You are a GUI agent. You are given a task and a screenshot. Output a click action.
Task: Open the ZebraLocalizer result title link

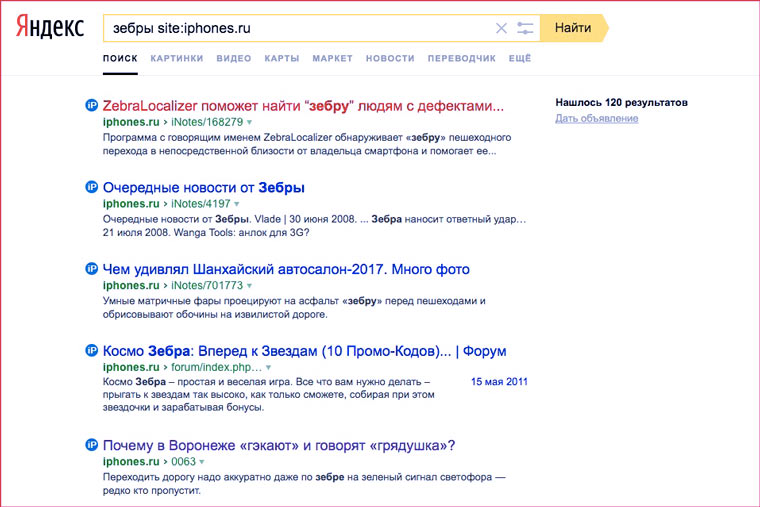coord(303,105)
